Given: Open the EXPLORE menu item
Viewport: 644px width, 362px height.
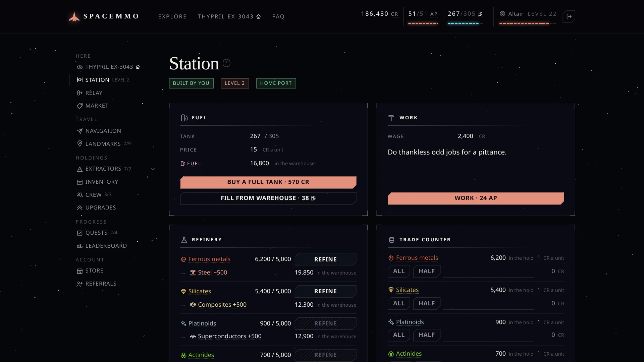Looking at the screenshot, I should pos(172,16).
